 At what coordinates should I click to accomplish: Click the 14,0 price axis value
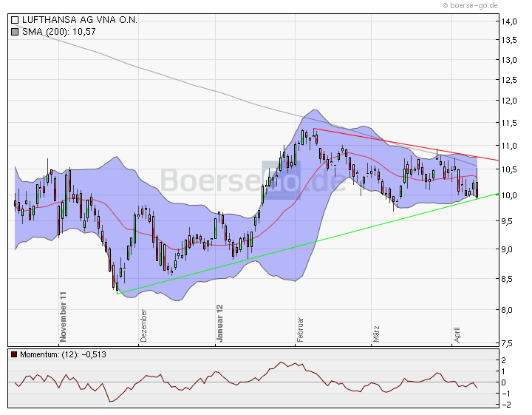click(x=509, y=21)
